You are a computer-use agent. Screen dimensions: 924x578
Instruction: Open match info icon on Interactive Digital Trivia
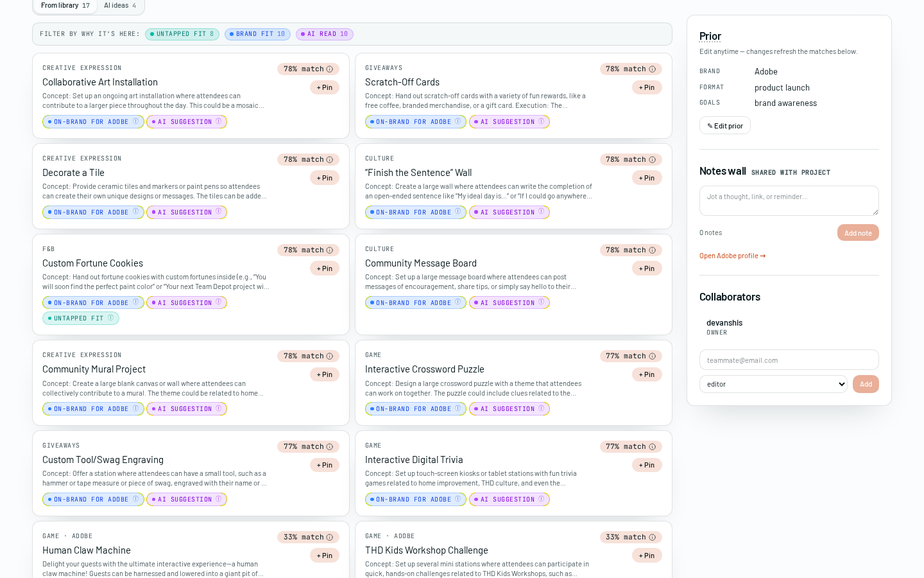[x=652, y=447]
